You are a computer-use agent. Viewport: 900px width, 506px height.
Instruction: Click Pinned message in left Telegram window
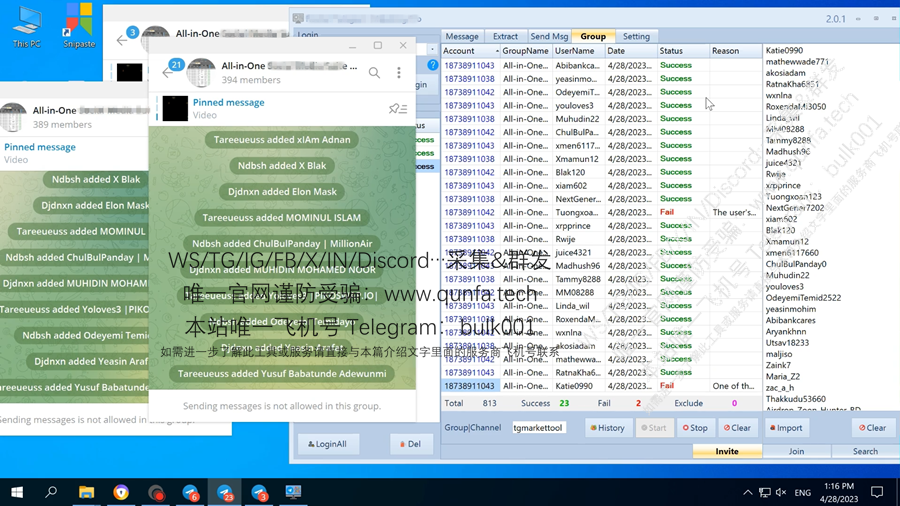[x=40, y=147]
